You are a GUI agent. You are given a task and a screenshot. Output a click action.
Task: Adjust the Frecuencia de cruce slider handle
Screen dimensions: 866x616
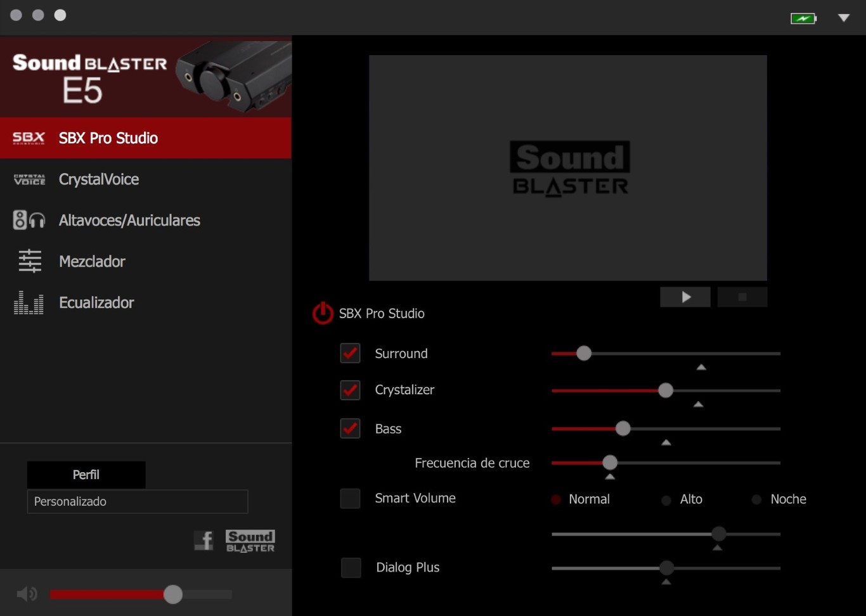pyautogui.click(x=609, y=463)
